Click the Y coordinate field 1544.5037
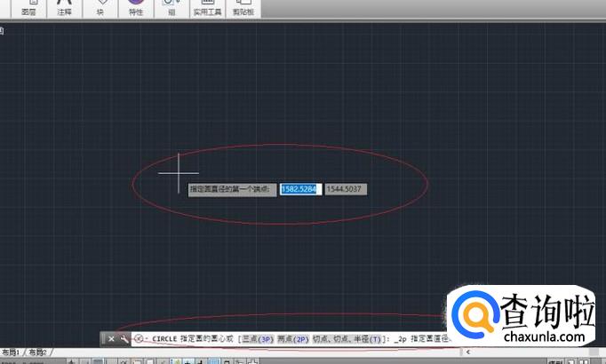This screenshot has width=606, height=364. tap(346, 189)
